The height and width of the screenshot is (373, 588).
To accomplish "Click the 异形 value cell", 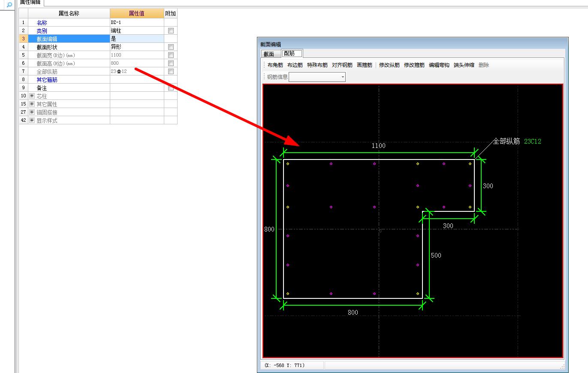I will [137, 47].
